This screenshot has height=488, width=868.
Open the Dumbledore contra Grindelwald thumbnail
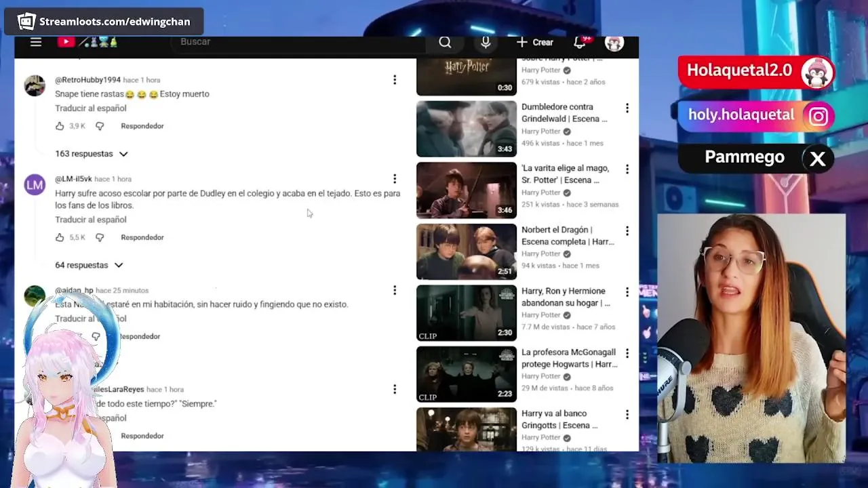pos(467,129)
